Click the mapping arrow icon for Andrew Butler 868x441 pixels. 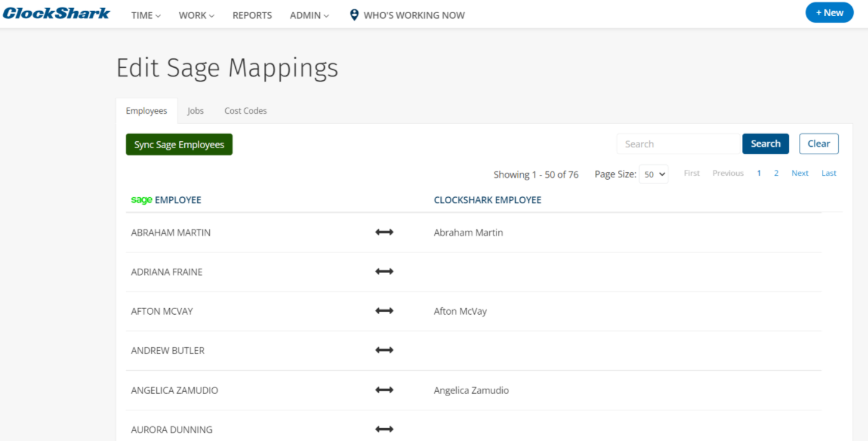(385, 350)
